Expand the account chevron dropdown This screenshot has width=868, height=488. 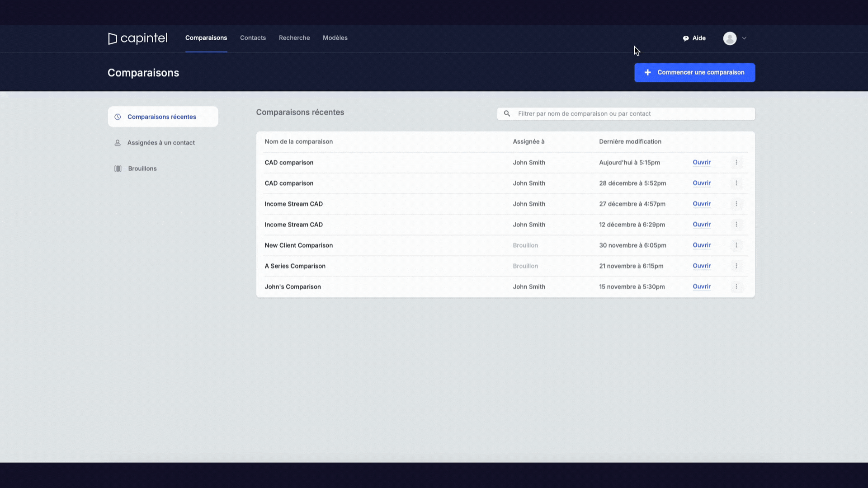point(744,38)
